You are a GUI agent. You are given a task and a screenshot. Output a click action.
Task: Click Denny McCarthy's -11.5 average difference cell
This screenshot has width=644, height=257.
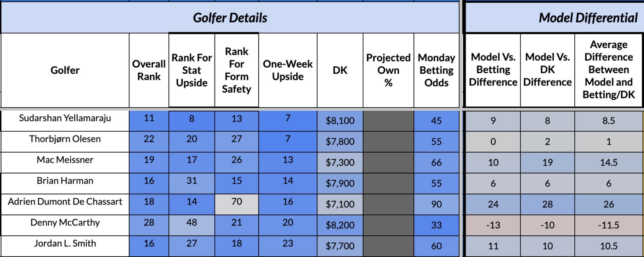pos(609,226)
